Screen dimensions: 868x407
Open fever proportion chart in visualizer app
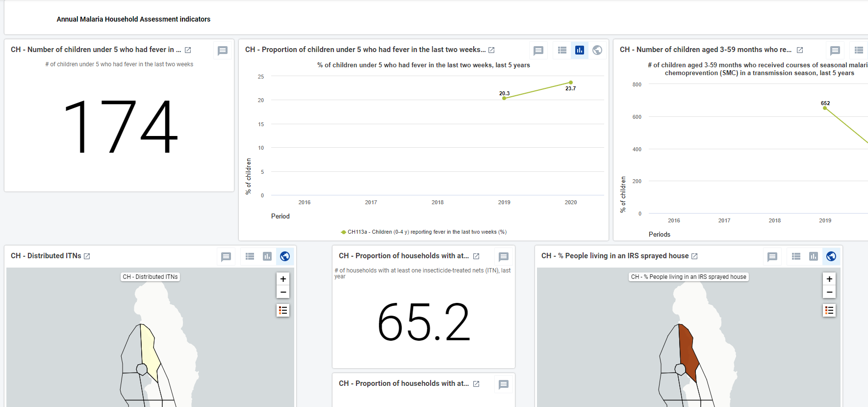coord(491,50)
